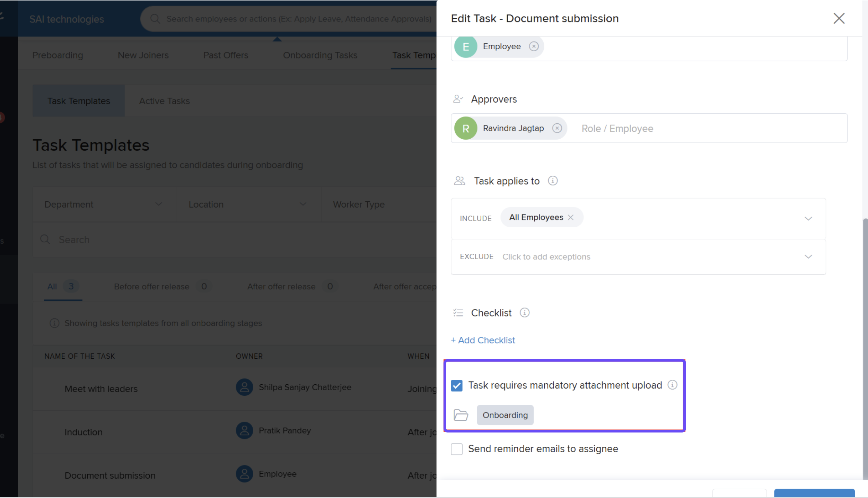Enable Send reminder emails to assignee

point(457,449)
